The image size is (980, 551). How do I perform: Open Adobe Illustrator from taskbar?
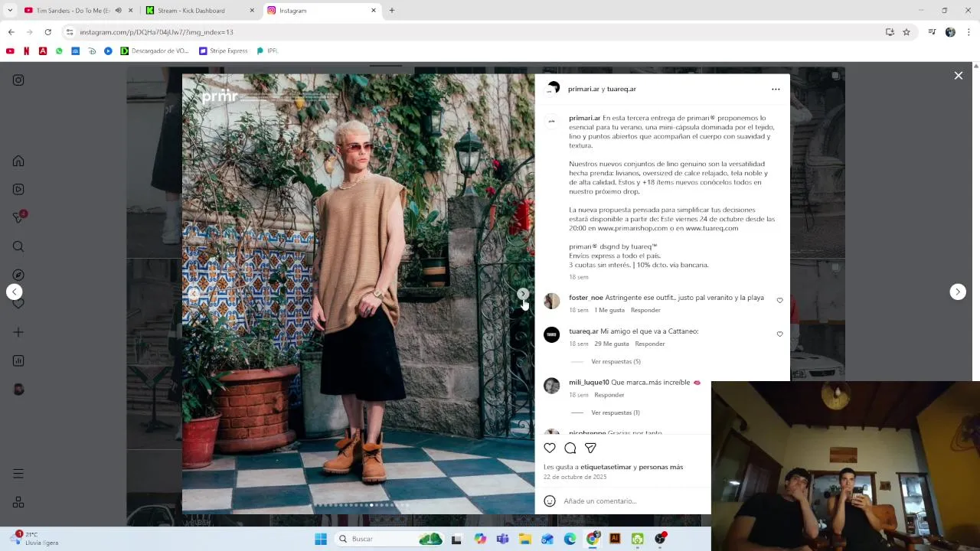pos(615,539)
